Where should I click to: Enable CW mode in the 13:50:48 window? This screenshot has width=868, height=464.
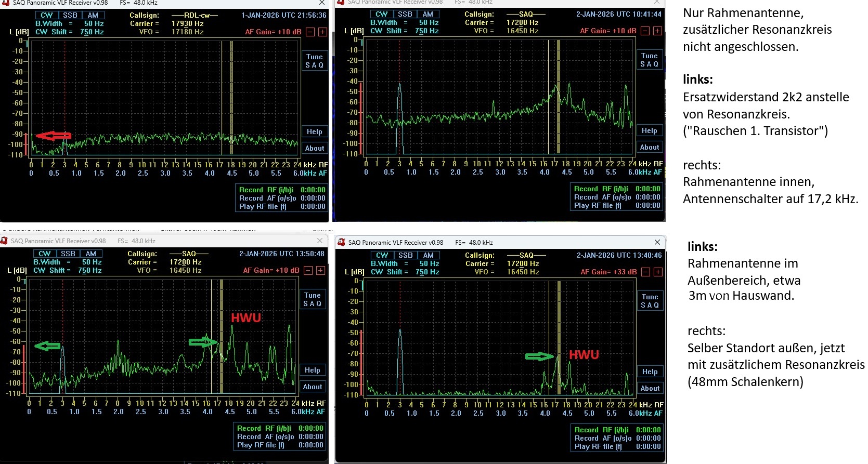point(44,254)
